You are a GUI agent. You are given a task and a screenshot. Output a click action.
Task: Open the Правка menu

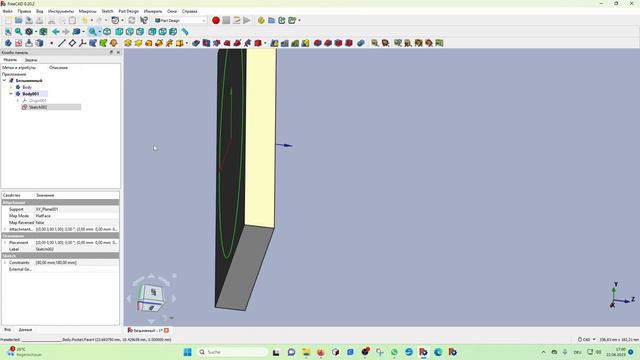(24, 11)
